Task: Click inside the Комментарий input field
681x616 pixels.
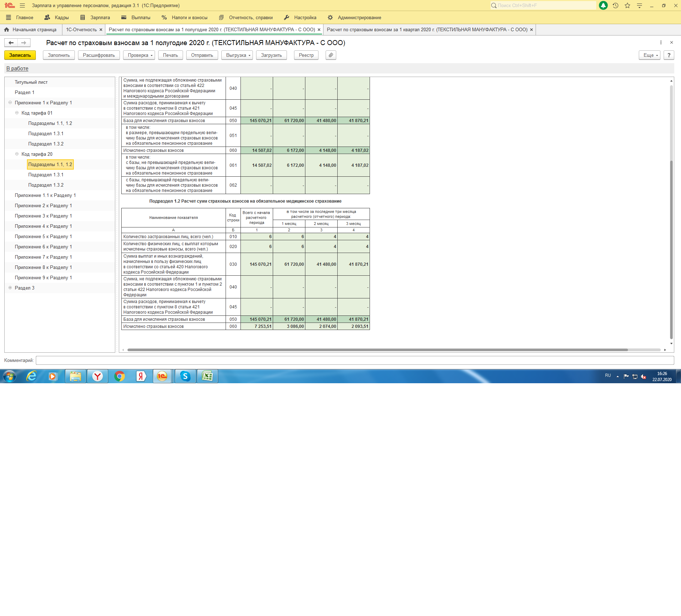Action: pos(355,361)
